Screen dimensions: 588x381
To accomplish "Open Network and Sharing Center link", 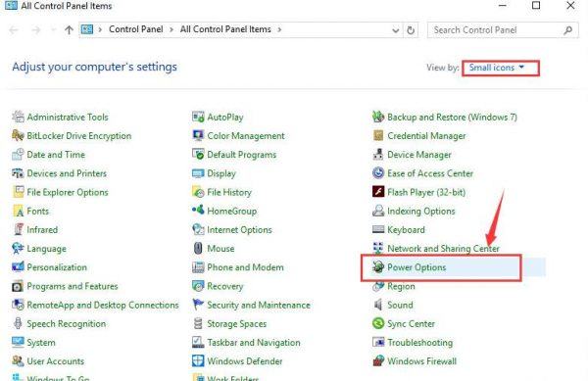I will click(443, 249).
